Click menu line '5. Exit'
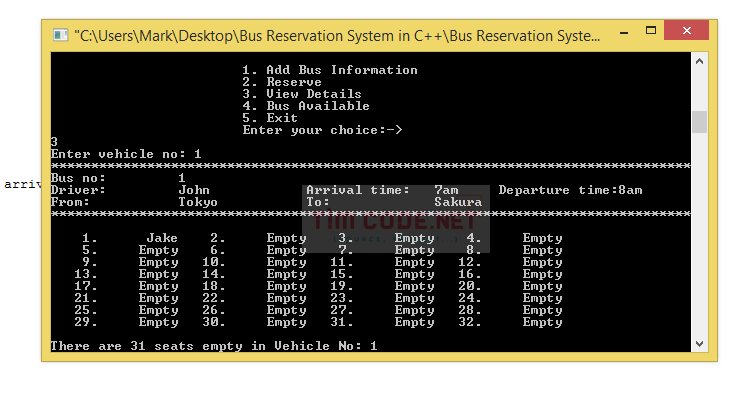This screenshot has width=752, height=397. 270,118
